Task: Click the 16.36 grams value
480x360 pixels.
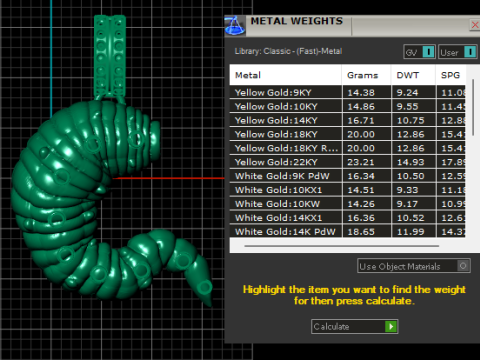Action: tap(361, 218)
